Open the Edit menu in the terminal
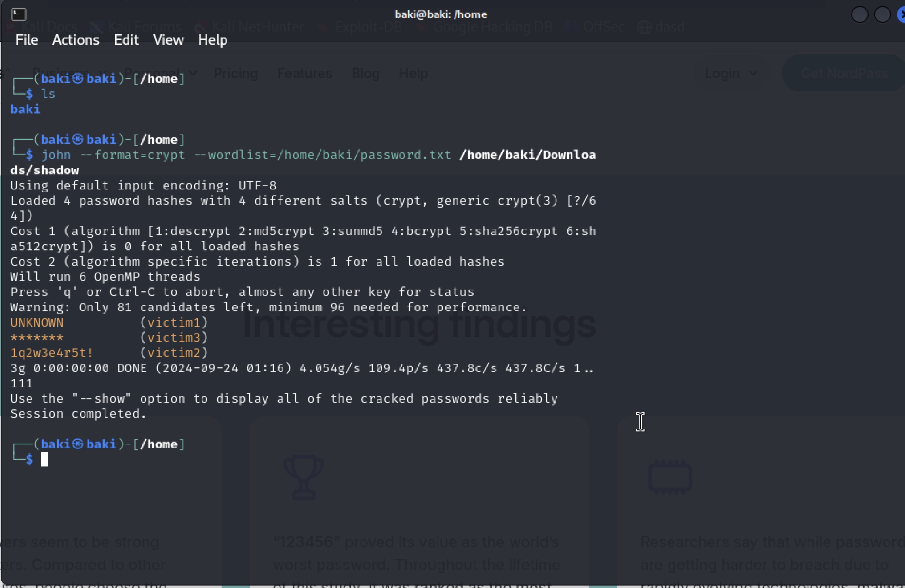Image resolution: width=905 pixels, height=588 pixels. 126,40
